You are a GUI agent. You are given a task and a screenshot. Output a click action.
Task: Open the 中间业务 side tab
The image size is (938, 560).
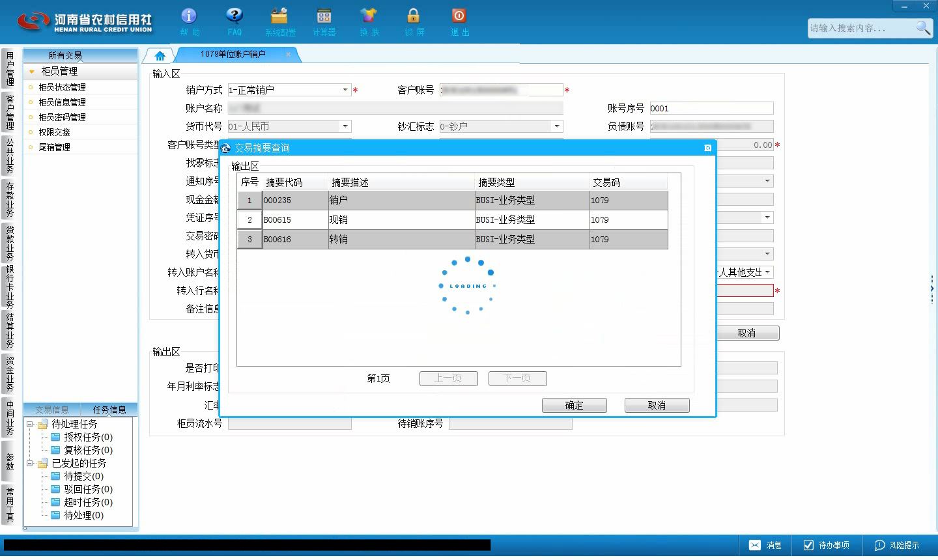tap(9, 417)
